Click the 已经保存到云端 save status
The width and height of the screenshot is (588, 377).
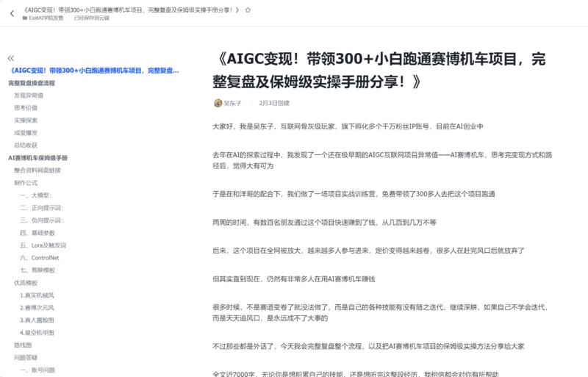click(x=92, y=18)
